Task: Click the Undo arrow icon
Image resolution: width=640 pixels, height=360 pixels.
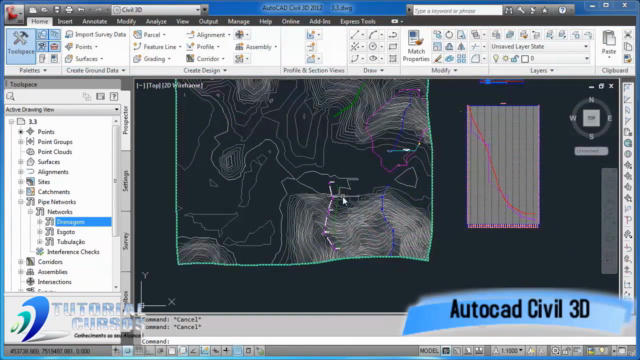Action: (x=81, y=10)
